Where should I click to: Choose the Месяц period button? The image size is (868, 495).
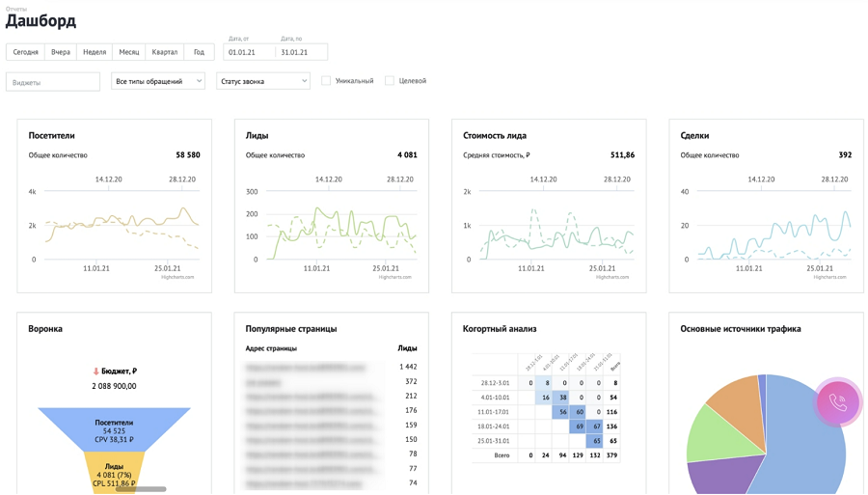(x=129, y=52)
